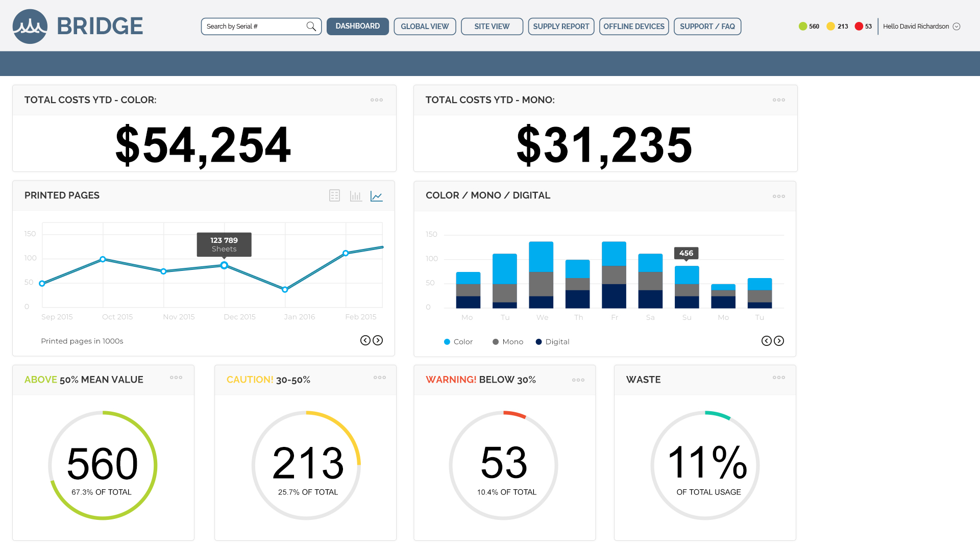Go to previous Printed Pages period
The width and height of the screenshot is (980, 551).
(x=365, y=340)
